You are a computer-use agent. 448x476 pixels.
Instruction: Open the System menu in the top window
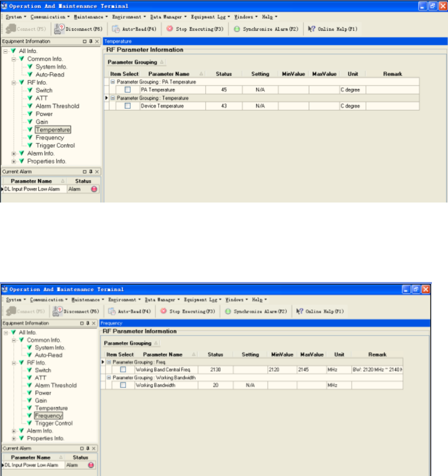tap(16, 17)
